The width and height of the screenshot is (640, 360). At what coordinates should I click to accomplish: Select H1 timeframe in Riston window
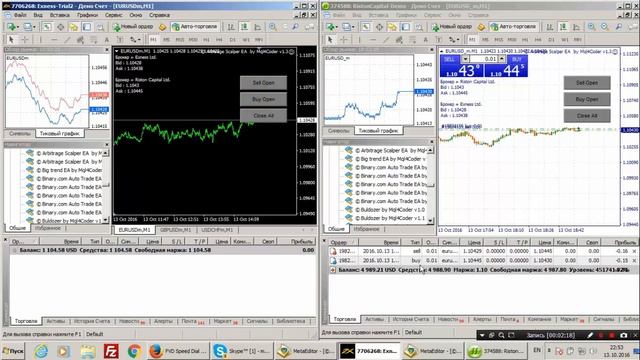point(525,40)
